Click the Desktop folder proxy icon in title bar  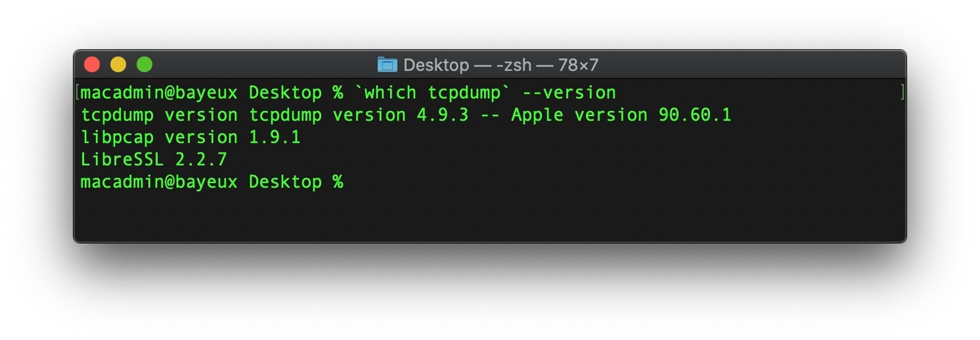[x=387, y=65]
